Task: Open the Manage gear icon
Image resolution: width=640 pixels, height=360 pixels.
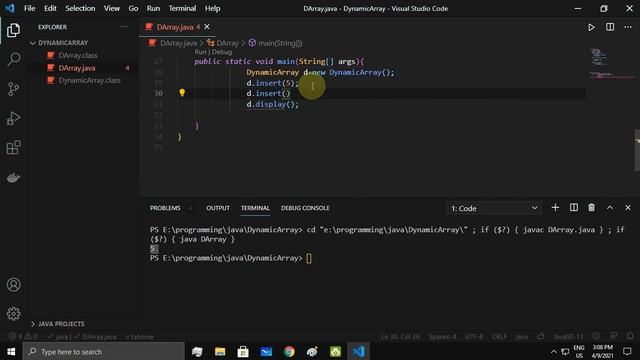Action: [13, 313]
